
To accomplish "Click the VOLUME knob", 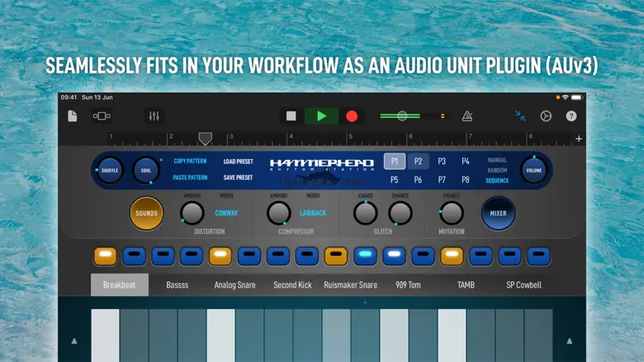I will (x=534, y=170).
